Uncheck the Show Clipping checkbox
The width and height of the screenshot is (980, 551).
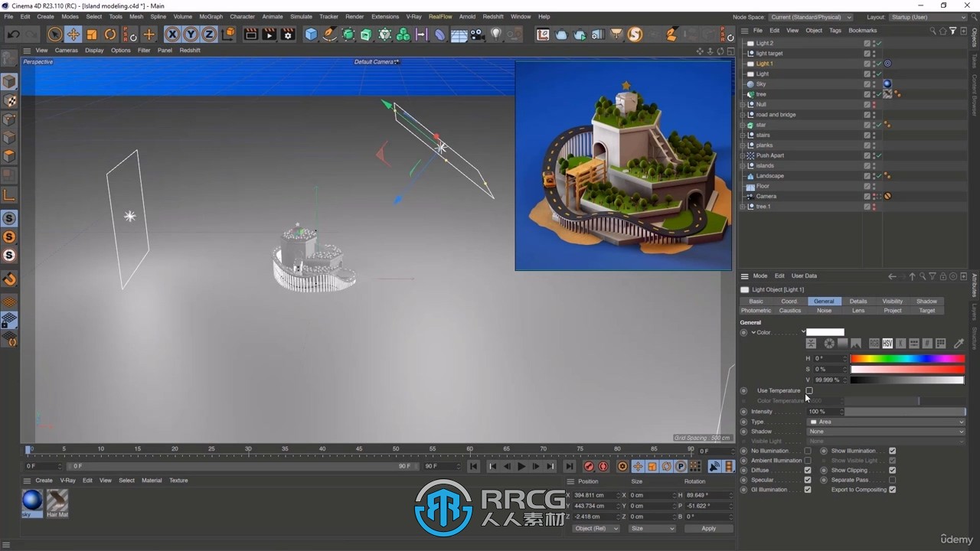click(x=892, y=470)
